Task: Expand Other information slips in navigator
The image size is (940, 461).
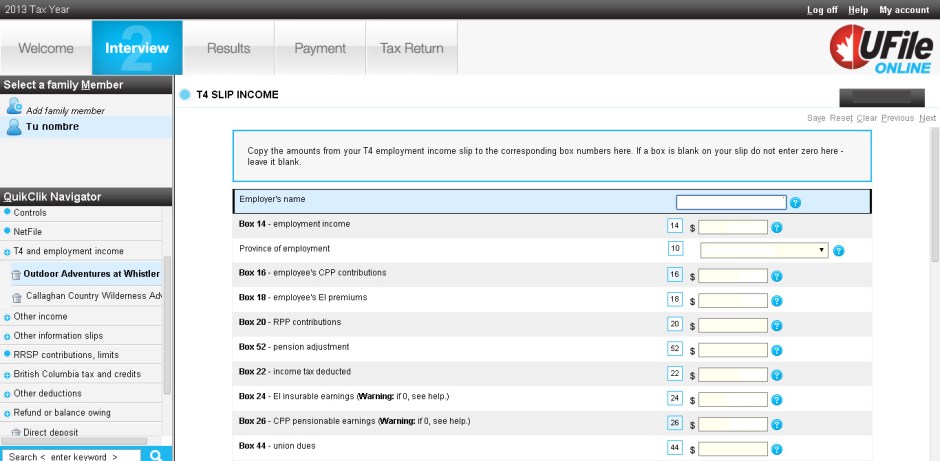Action: pos(7,336)
